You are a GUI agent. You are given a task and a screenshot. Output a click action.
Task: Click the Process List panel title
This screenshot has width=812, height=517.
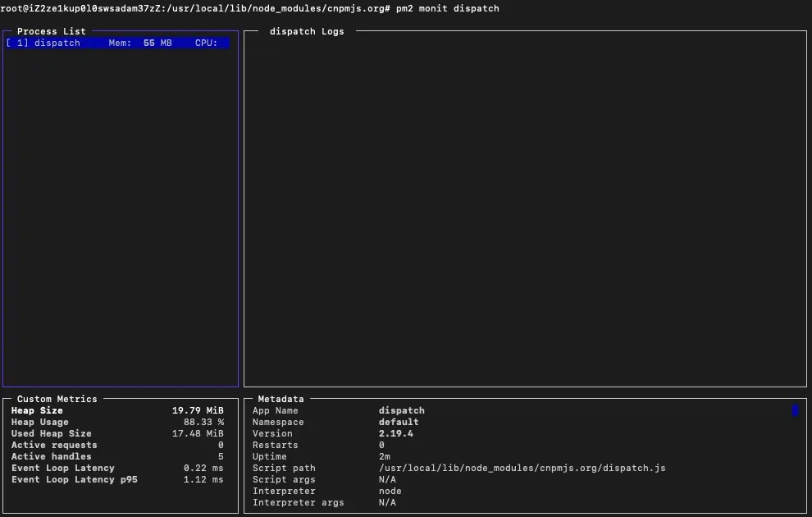tap(52, 32)
